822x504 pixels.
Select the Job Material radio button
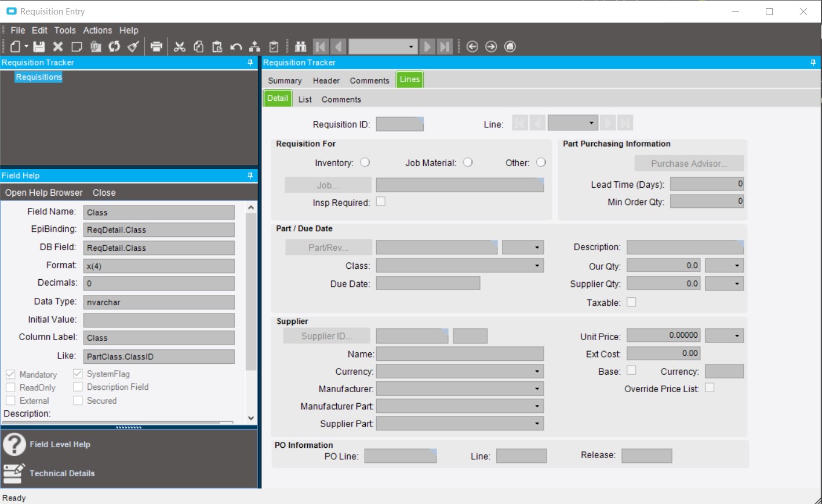[468, 163]
